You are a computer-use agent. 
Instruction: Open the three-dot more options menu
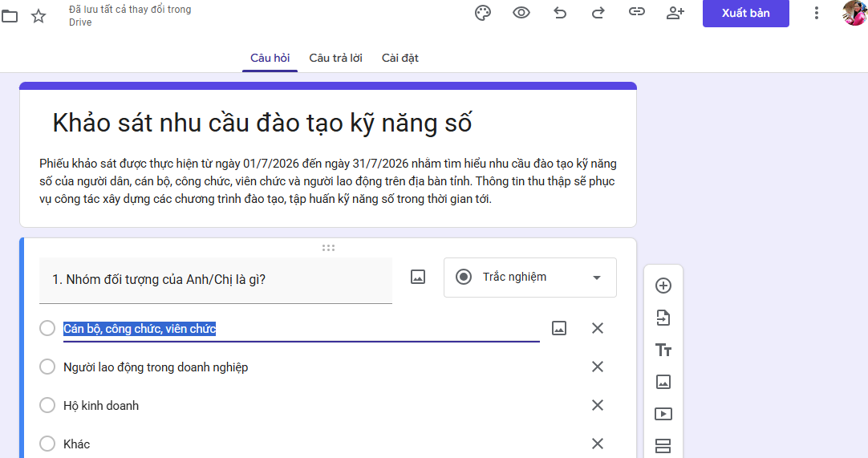point(816,14)
